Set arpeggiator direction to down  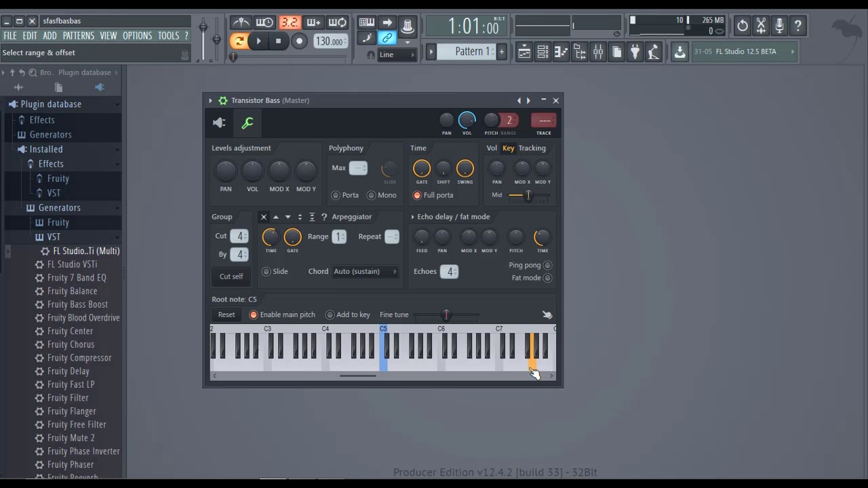tap(288, 217)
